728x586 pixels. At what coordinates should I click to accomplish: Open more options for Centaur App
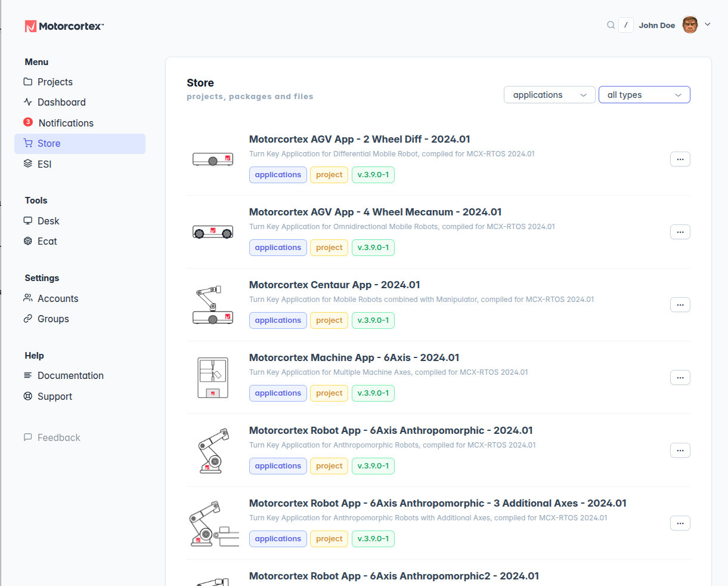pyautogui.click(x=680, y=305)
